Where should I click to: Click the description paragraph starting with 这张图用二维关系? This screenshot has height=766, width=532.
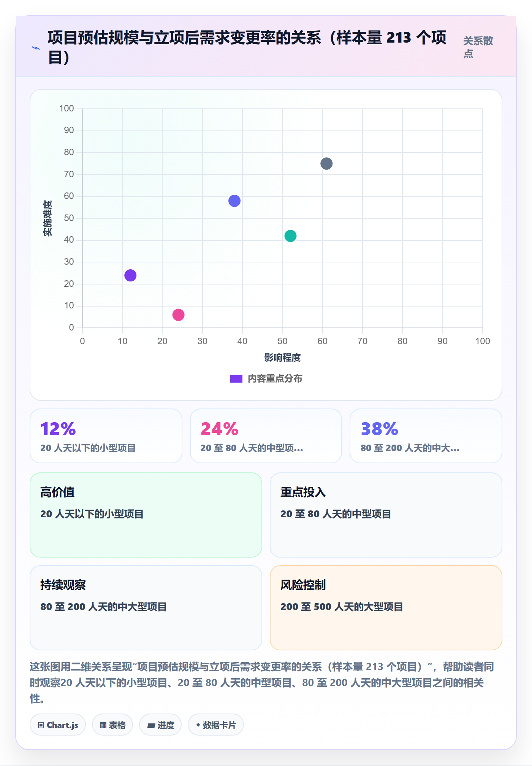[x=262, y=683]
